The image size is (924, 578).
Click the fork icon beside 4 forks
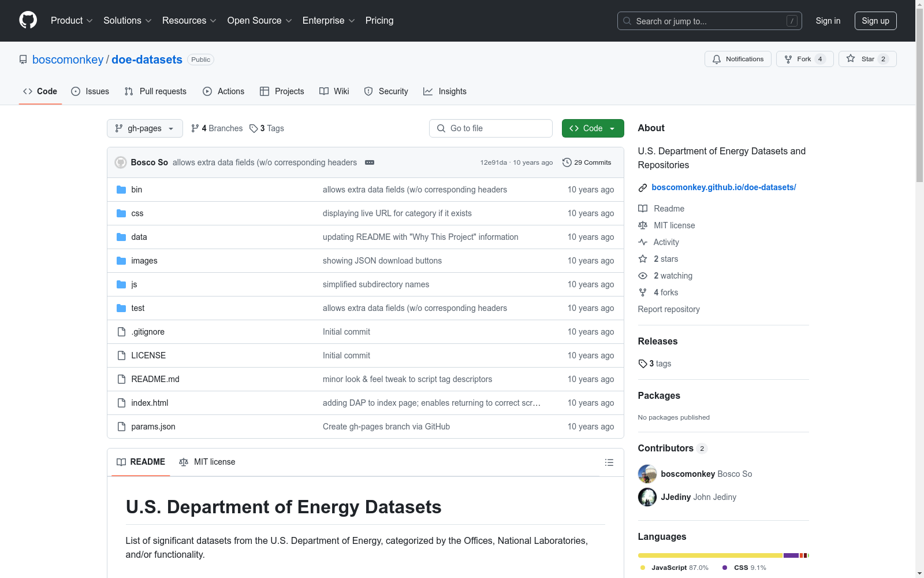[x=643, y=292]
